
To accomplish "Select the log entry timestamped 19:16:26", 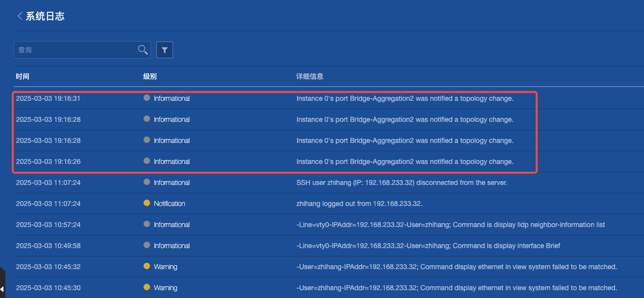I will click(48, 161).
